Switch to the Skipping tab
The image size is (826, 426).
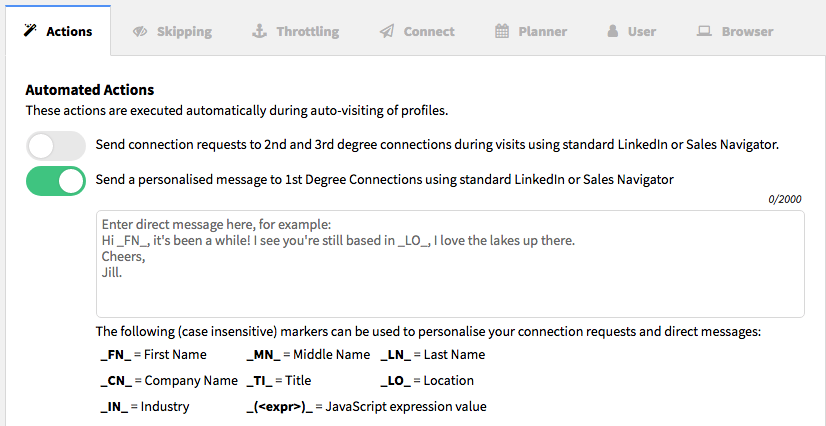[172, 32]
